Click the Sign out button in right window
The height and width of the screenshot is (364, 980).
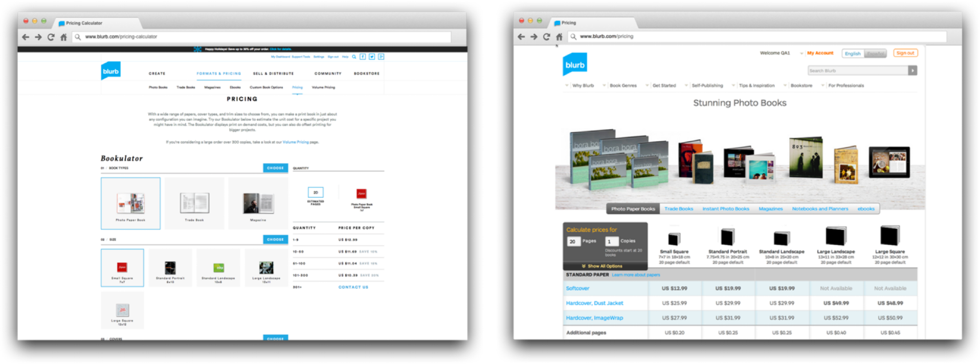(905, 53)
